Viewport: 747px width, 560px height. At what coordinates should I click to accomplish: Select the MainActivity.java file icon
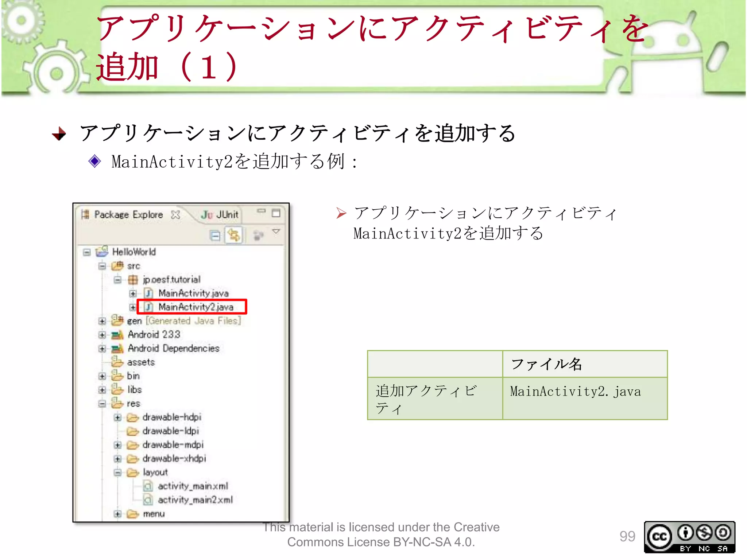(148, 293)
